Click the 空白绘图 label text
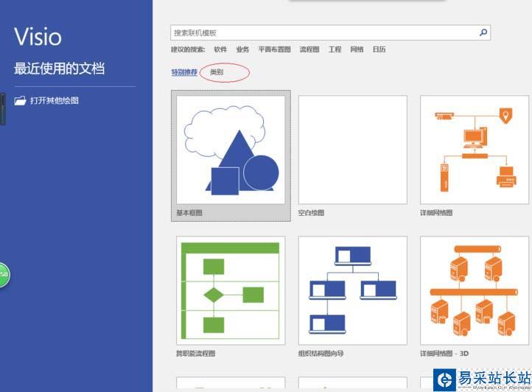 tap(311, 213)
